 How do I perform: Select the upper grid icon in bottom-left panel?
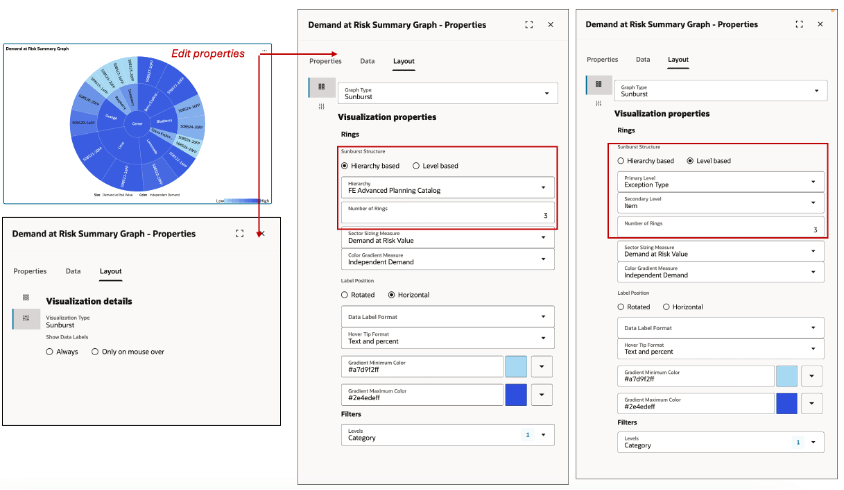pos(26,297)
